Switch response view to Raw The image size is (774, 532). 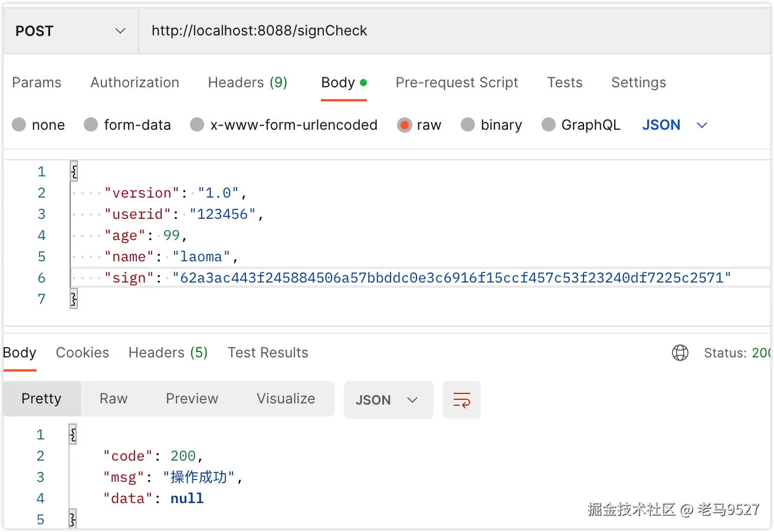113,399
